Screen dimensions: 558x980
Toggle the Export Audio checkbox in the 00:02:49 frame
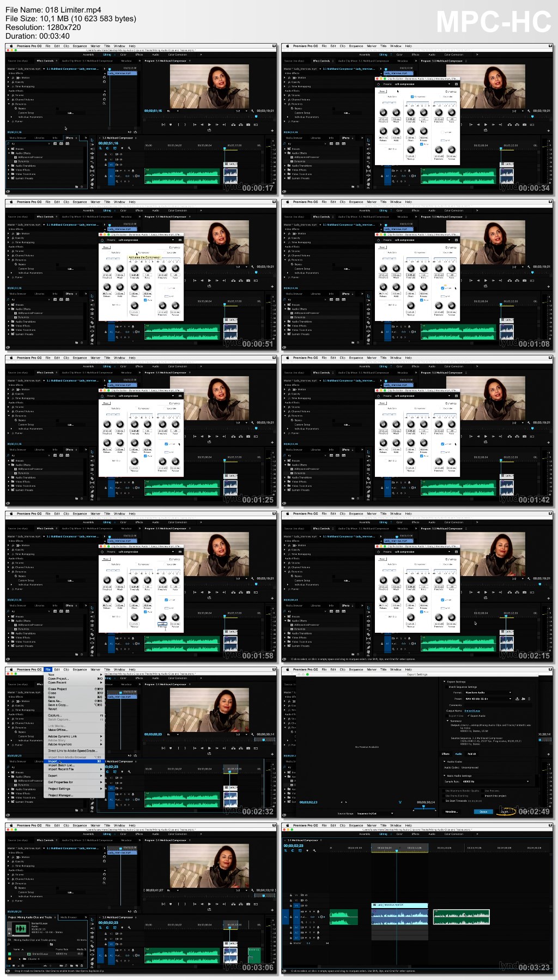468,716
